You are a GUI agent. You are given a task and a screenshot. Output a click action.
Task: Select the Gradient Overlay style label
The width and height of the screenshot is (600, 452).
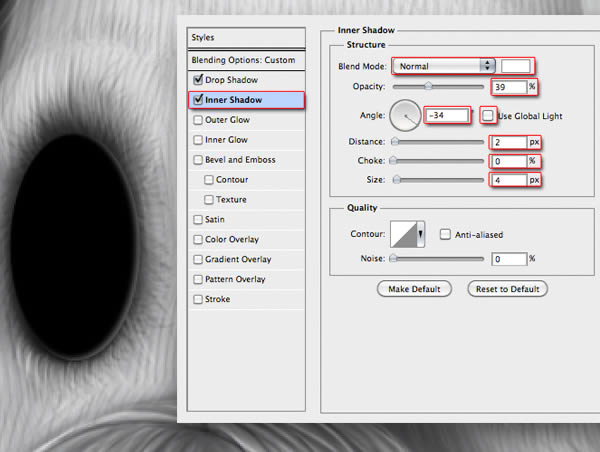click(x=238, y=259)
